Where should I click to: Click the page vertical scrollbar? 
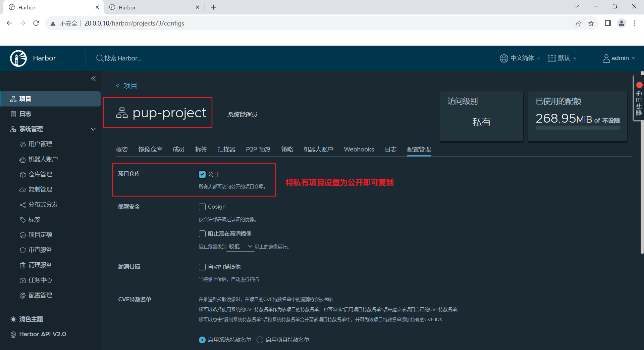point(642,163)
